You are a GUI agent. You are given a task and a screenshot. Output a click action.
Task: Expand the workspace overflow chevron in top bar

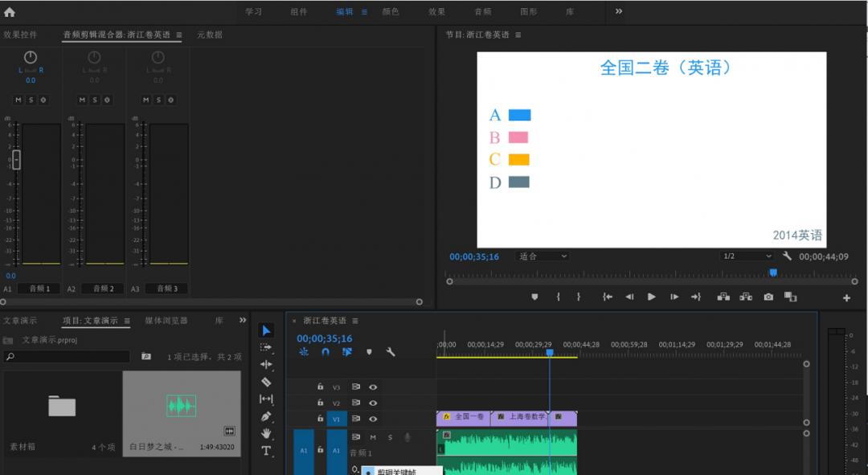click(619, 11)
